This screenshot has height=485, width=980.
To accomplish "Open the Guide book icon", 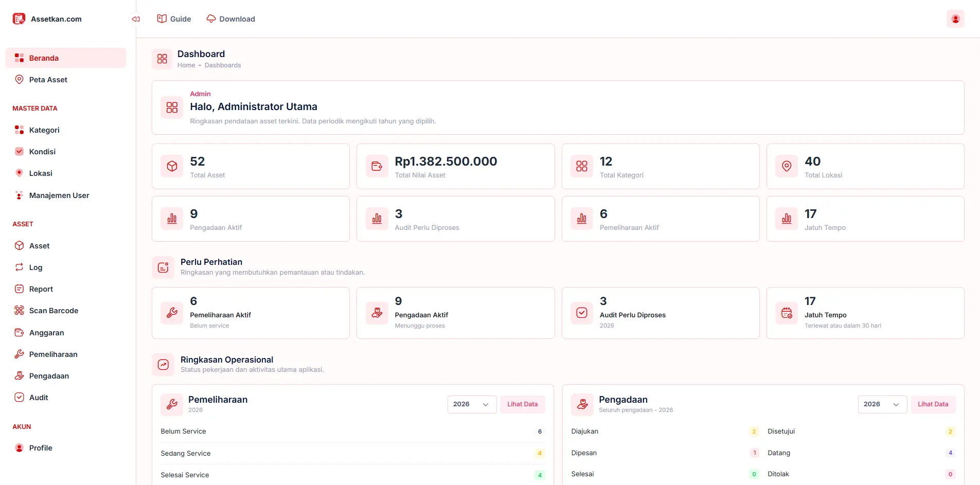I will tap(162, 19).
